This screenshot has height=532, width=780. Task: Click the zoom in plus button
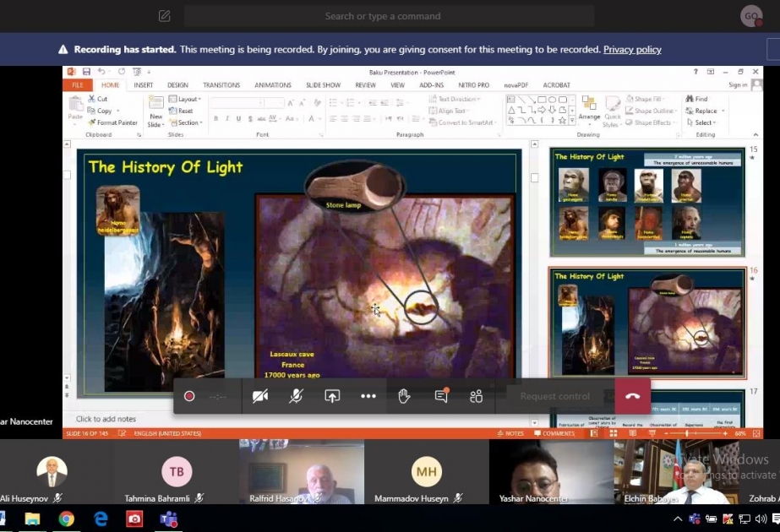(725, 433)
